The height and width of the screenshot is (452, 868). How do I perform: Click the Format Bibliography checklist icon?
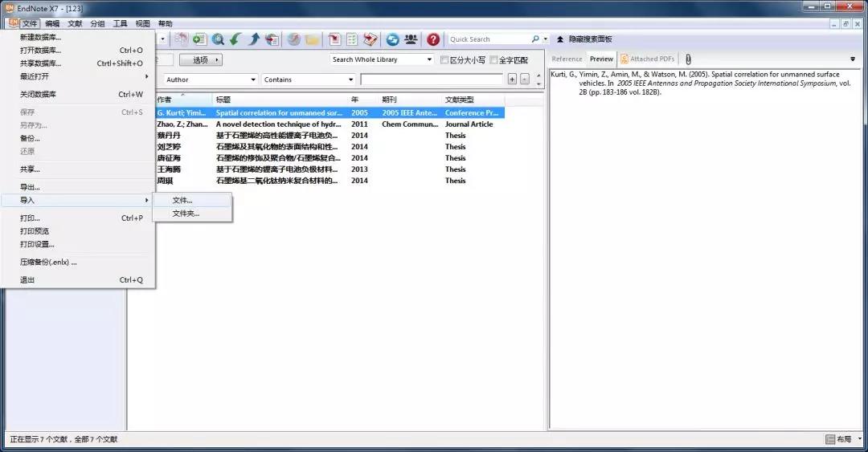pyautogui.click(x=352, y=39)
